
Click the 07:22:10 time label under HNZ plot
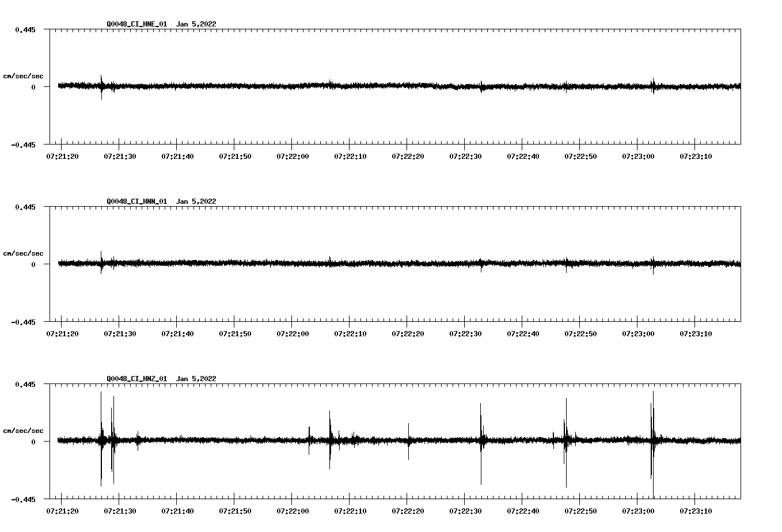350,511
